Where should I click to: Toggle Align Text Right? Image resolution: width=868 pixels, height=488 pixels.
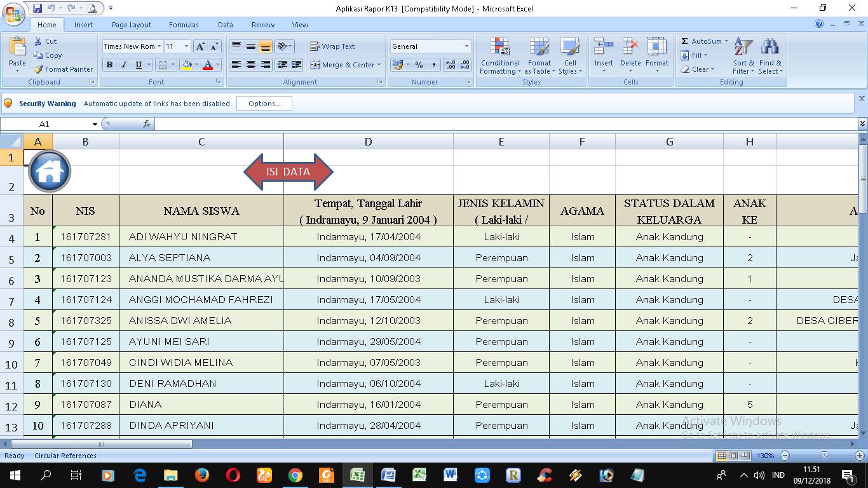(x=266, y=65)
